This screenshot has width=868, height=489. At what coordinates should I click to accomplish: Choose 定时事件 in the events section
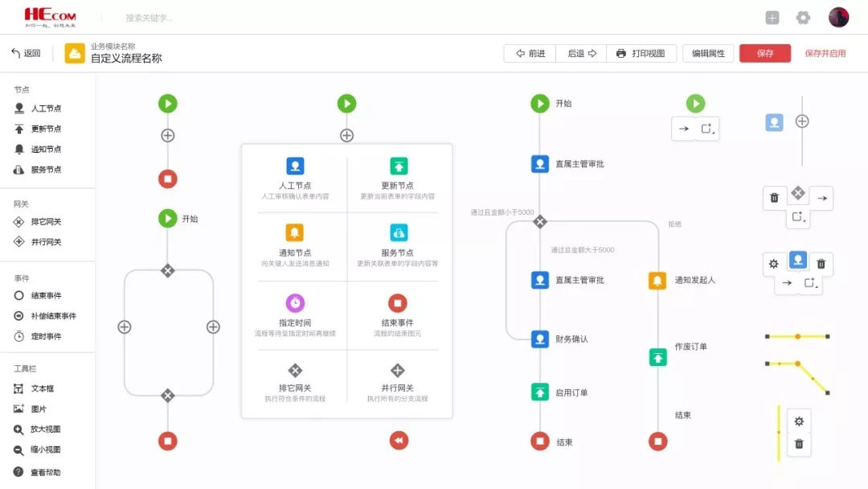[x=46, y=337]
